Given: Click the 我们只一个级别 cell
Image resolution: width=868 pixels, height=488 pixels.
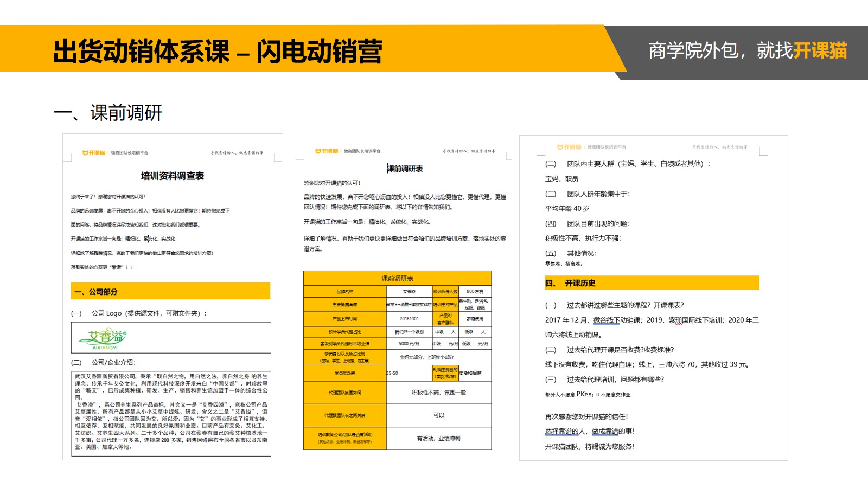Looking at the screenshot, I should click(409, 332).
